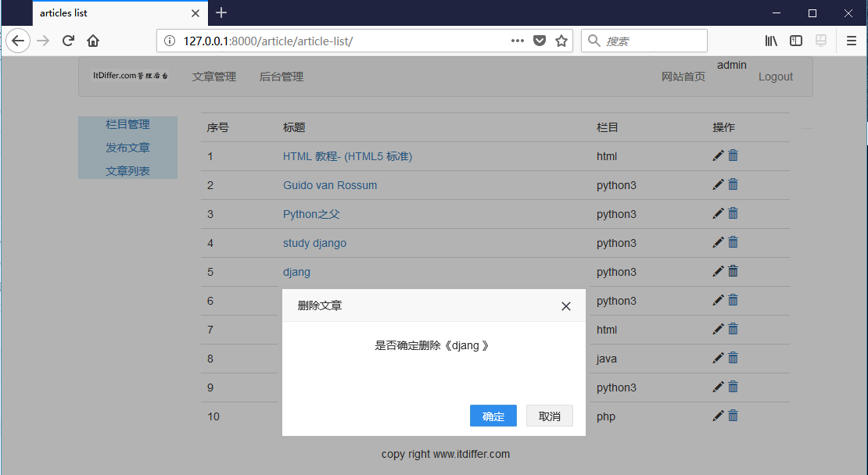Open page actions three-dot menu
The height and width of the screenshot is (475, 868).
pos(518,41)
